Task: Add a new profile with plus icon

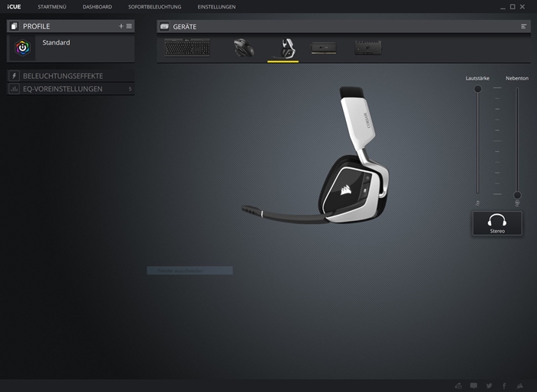Action: [120, 26]
